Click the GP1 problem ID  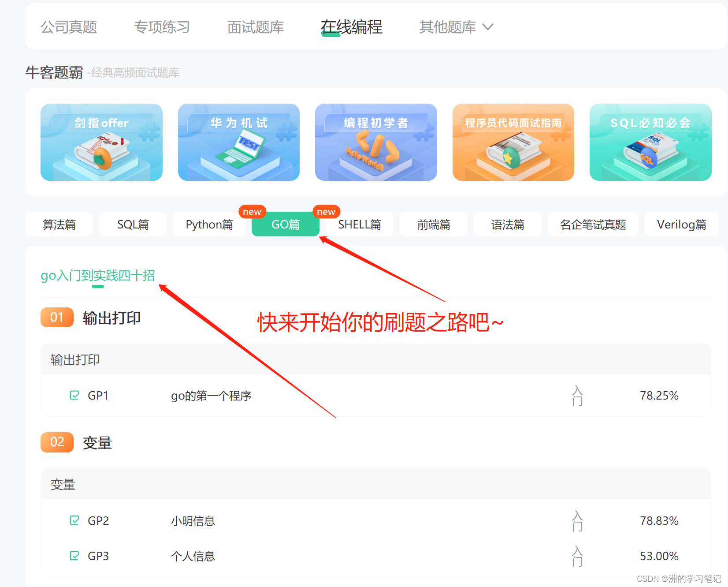(98, 396)
